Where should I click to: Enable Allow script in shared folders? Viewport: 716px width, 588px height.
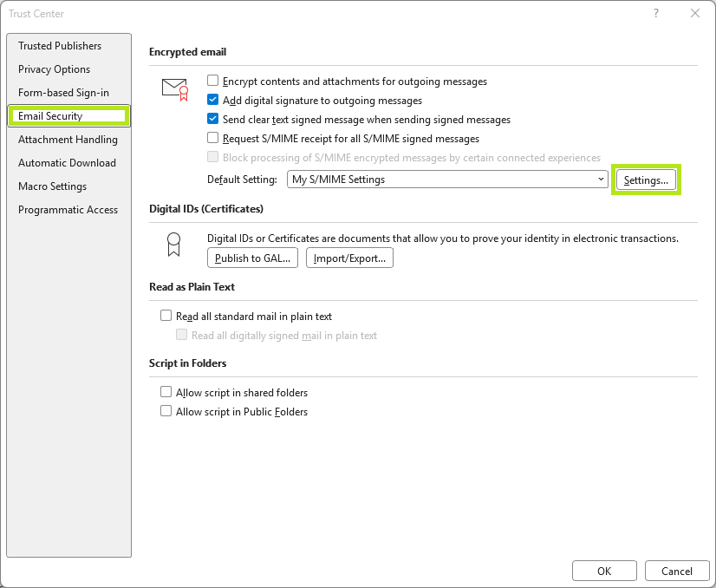166,392
